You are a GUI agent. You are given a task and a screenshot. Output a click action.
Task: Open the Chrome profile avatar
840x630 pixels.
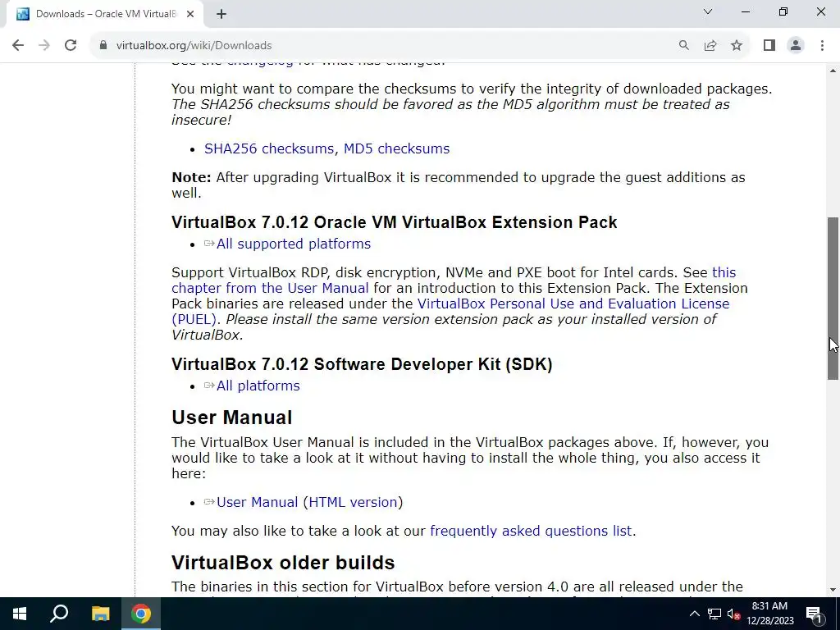click(796, 46)
